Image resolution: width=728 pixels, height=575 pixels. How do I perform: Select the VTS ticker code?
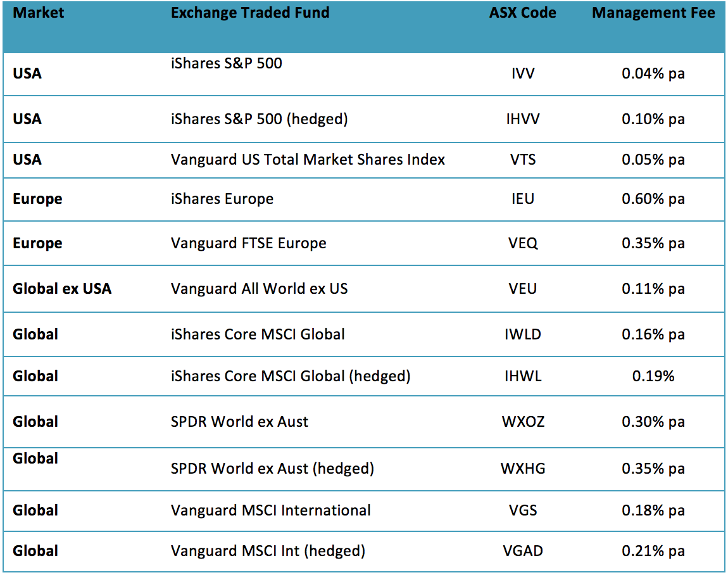pos(522,160)
